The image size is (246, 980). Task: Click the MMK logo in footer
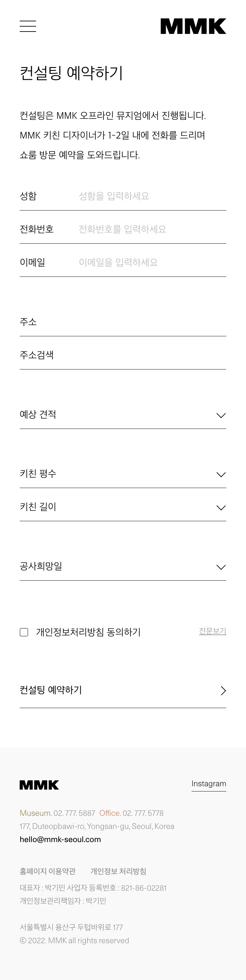(x=39, y=785)
